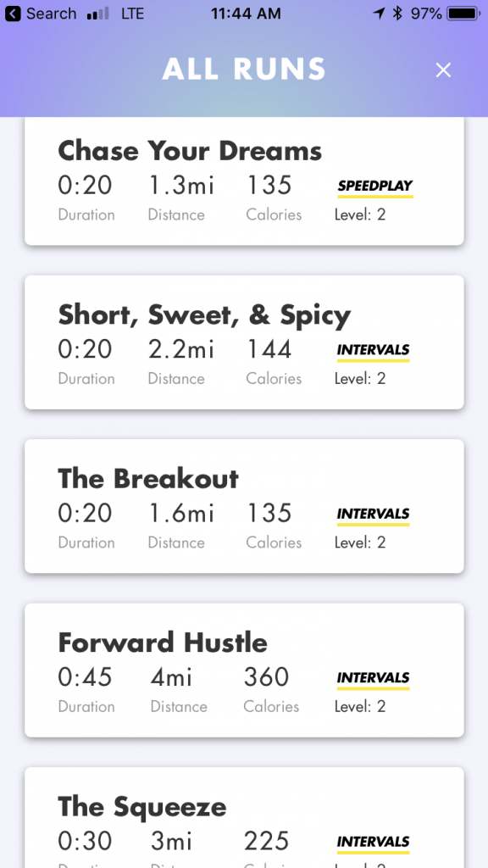The height and width of the screenshot is (868, 488).
Task: Tap the SPEEDPLAY tag on Chase Your Dreams
Action: 375,186
